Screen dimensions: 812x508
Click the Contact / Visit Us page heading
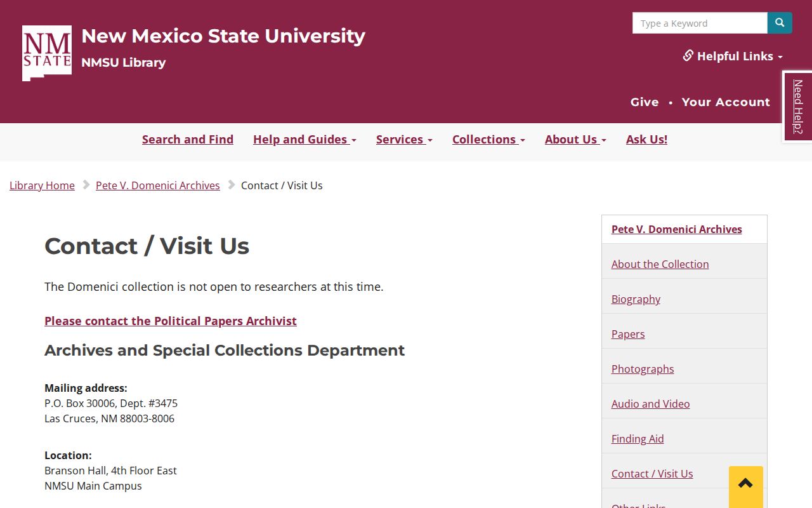[x=147, y=246]
